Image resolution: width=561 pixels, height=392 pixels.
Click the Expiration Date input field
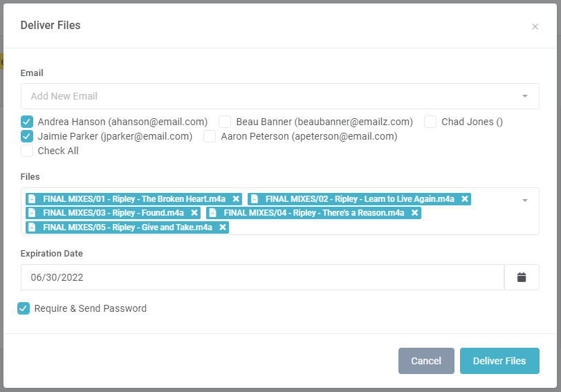(262, 277)
